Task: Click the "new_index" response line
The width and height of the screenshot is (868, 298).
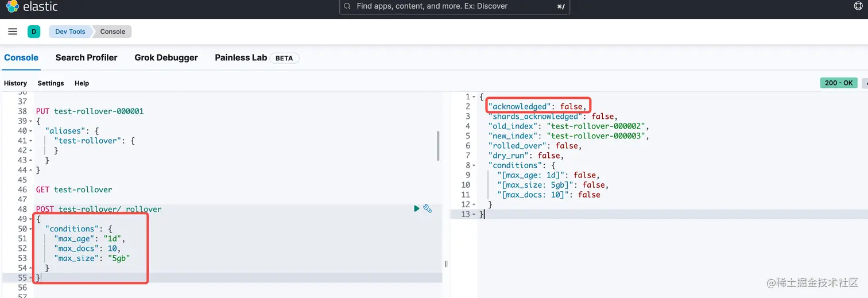Action: (x=568, y=136)
